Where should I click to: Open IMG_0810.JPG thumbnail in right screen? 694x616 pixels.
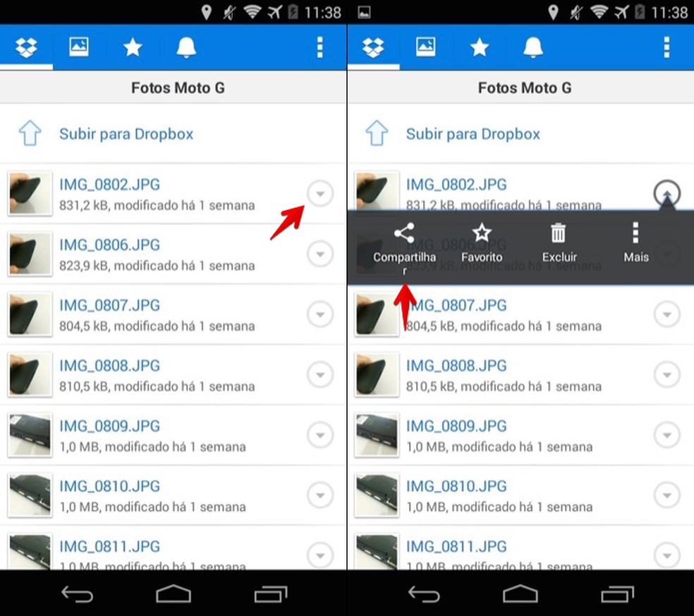click(377, 495)
